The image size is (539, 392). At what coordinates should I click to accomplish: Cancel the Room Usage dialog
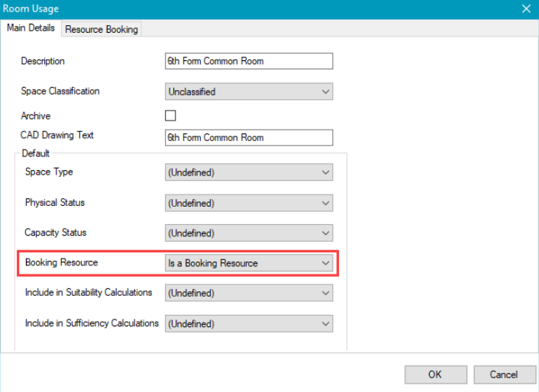point(504,374)
